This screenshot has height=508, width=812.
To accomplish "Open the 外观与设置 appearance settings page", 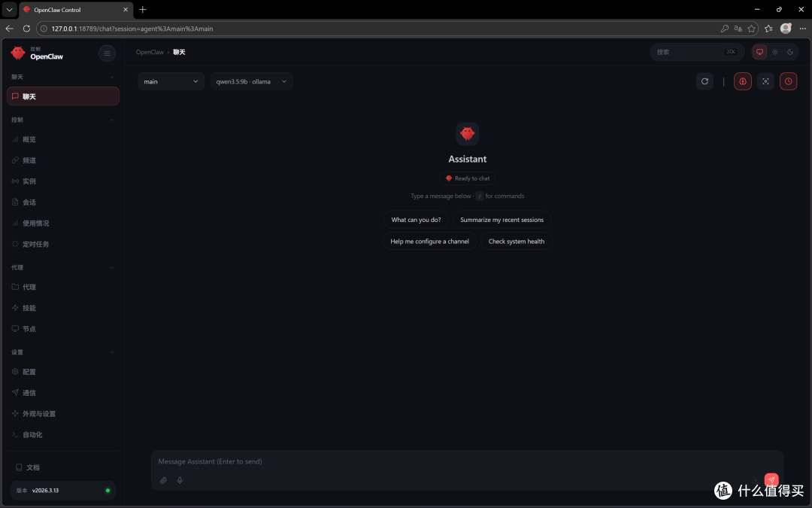I will click(63, 414).
